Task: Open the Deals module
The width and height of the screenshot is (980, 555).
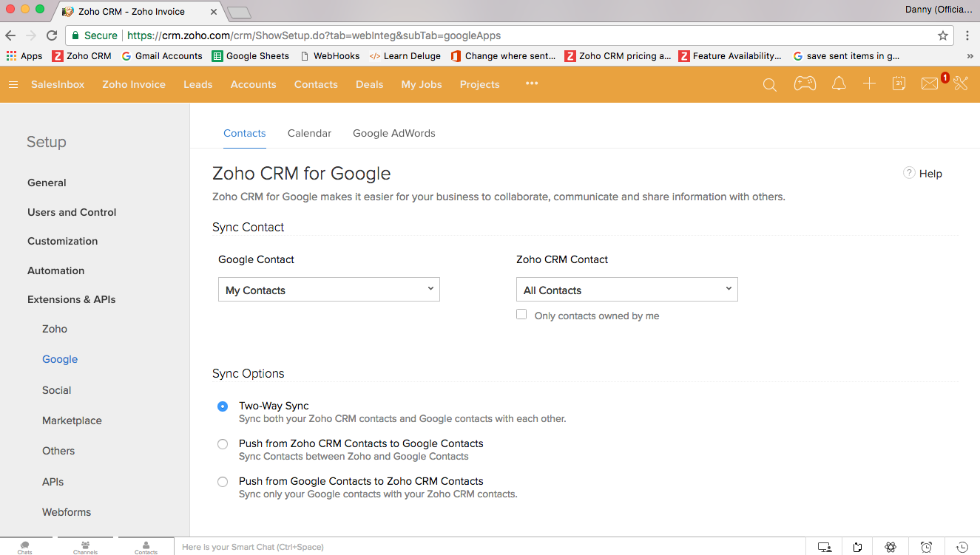Action: 370,84
